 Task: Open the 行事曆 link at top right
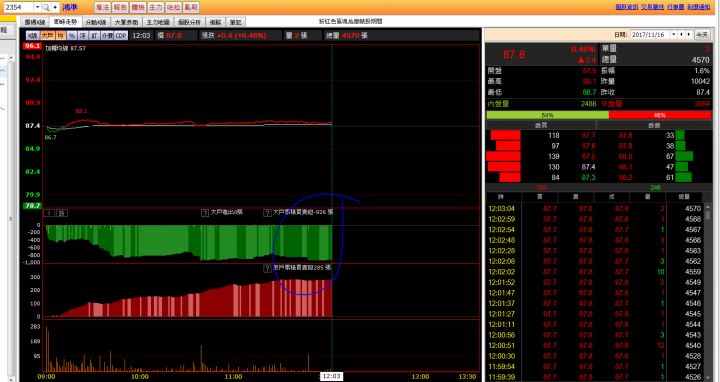click(x=675, y=7)
